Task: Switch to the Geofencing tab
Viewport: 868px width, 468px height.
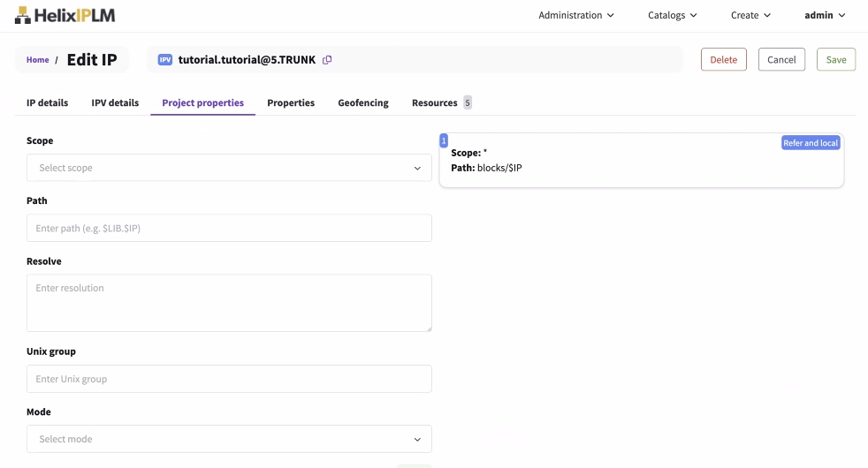Action: [x=363, y=103]
